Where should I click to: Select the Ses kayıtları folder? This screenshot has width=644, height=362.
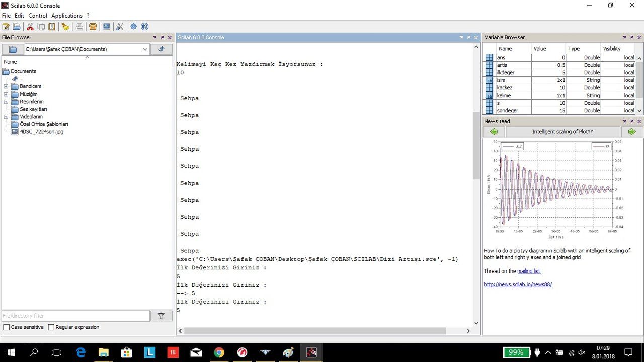pyautogui.click(x=33, y=109)
